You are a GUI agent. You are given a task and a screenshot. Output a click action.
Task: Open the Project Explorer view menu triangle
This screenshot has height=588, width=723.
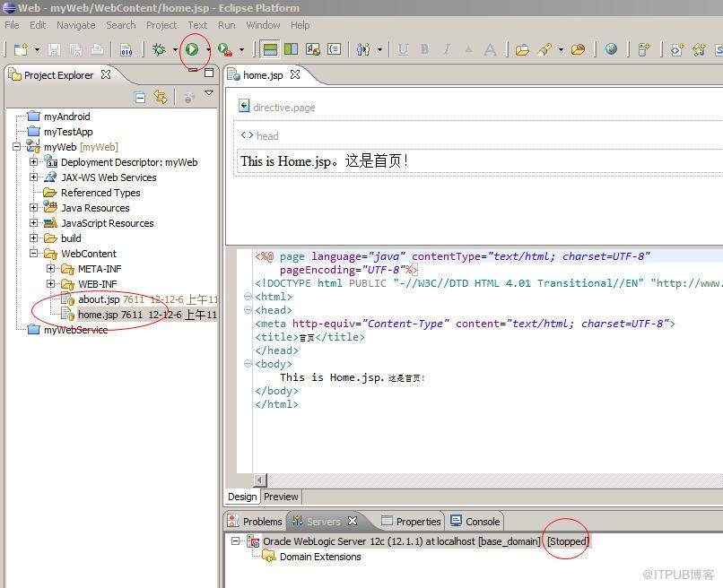(209, 93)
